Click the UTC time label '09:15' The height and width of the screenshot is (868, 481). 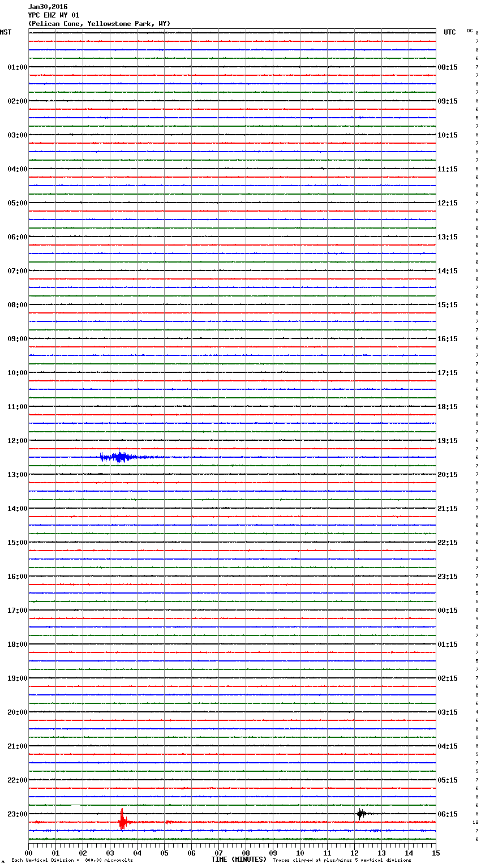click(448, 101)
